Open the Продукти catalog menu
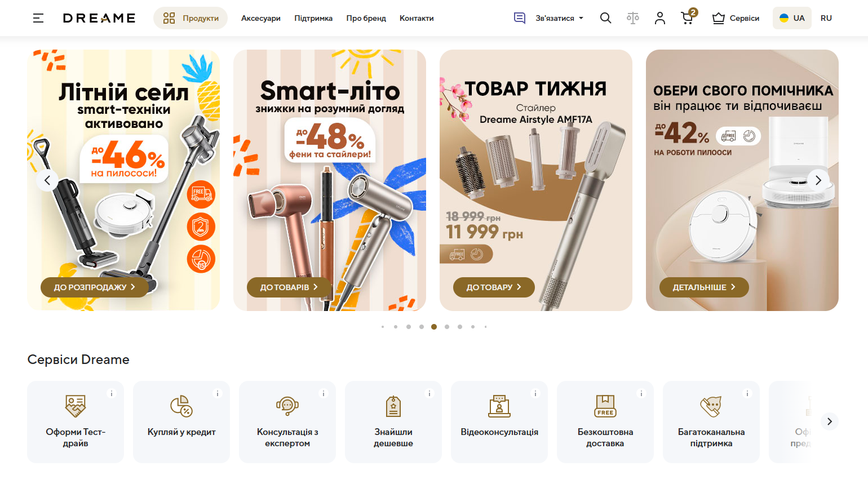The image size is (868, 484). 191,18
